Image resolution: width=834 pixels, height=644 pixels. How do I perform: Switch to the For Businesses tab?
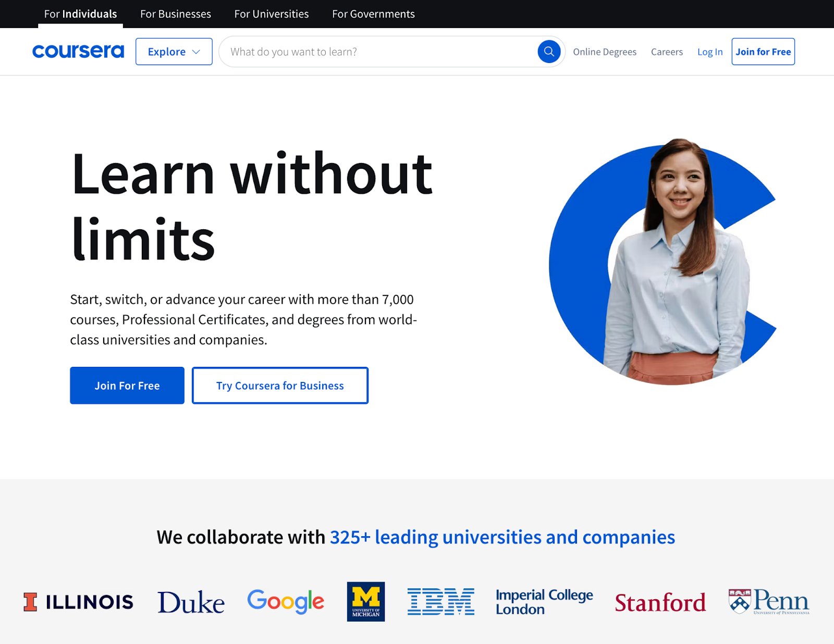(x=175, y=14)
